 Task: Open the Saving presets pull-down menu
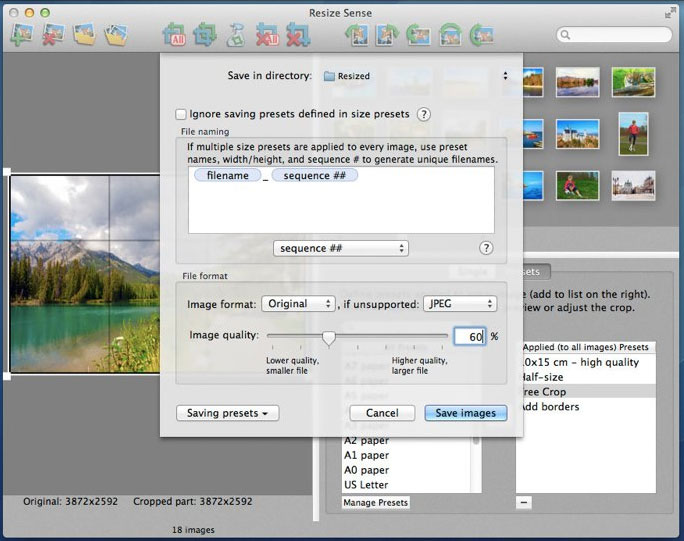point(227,413)
